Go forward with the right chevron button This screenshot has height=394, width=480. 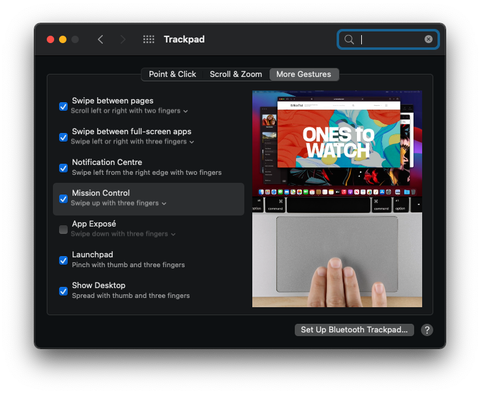(x=123, y=39)
